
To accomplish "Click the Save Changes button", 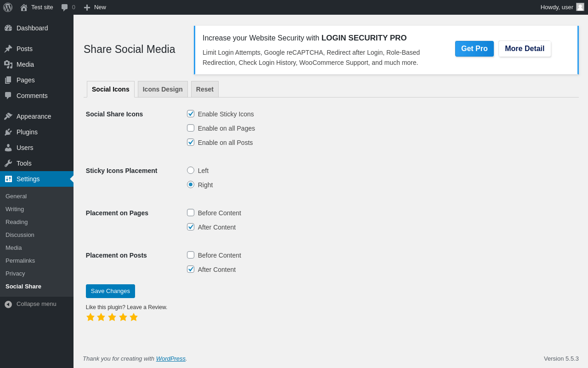I will [x=110, y=291].
